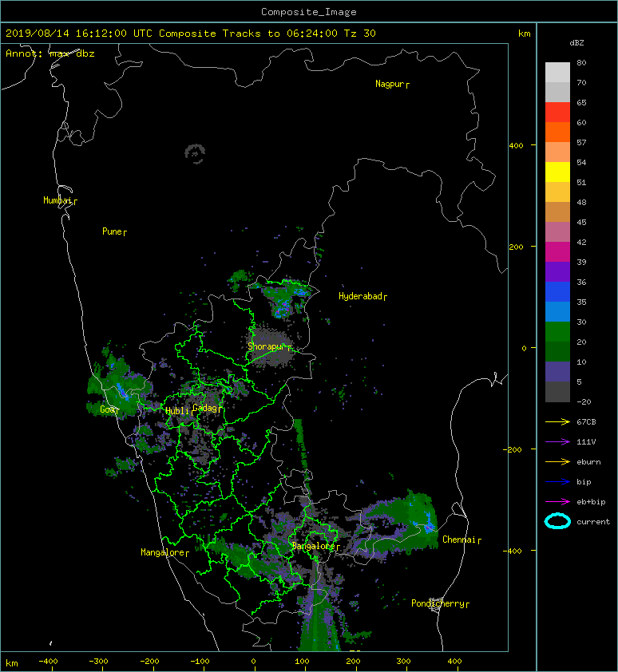Click the Bangalore city label
Image resolution: width=618 pixels, height=672 pixels.
click(313, 546)
